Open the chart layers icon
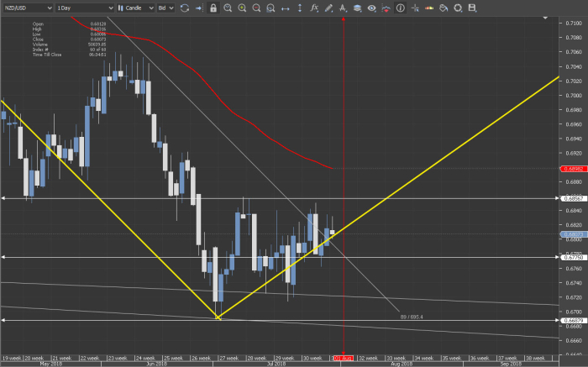The width and height of the screenshot is (588, 367). point(357,8)
